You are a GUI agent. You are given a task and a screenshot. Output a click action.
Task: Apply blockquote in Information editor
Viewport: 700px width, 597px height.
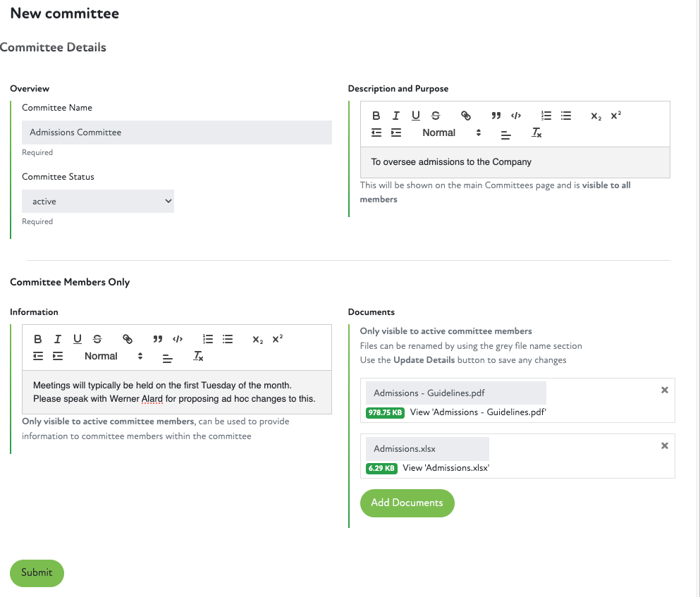(158, 339)
